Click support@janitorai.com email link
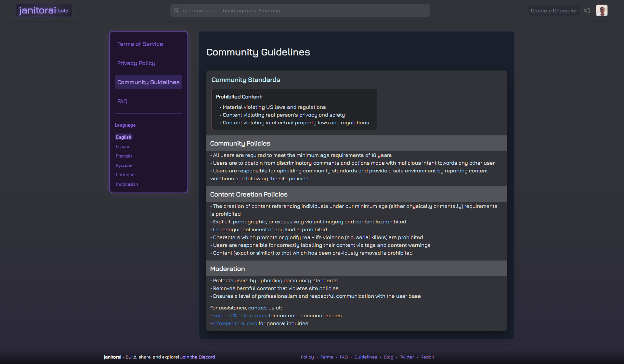The image size is (624, 364). [x=240, y=316]
